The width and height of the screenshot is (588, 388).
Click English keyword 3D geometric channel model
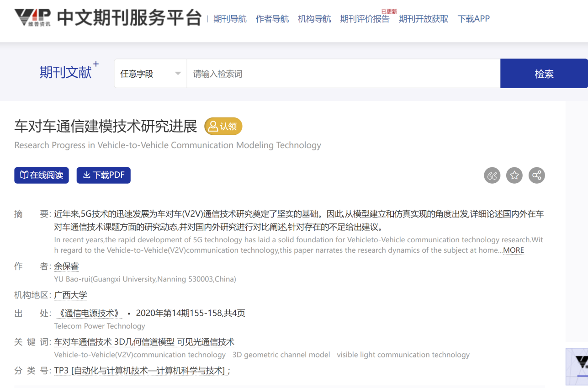(x=281, y=355)
